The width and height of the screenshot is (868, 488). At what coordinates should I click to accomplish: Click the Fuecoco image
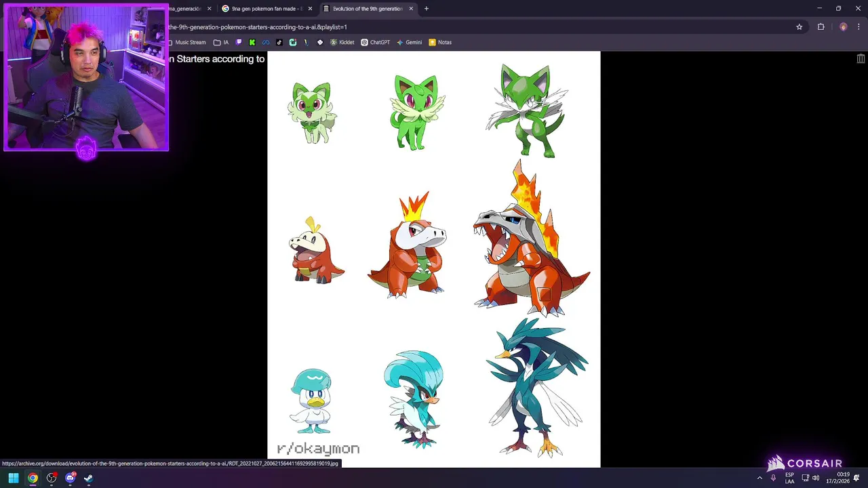pos(315,250)
